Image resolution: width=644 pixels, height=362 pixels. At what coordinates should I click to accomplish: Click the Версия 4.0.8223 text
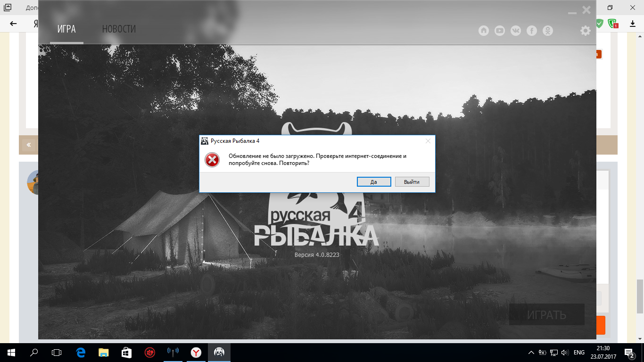(x=317, y=255)
